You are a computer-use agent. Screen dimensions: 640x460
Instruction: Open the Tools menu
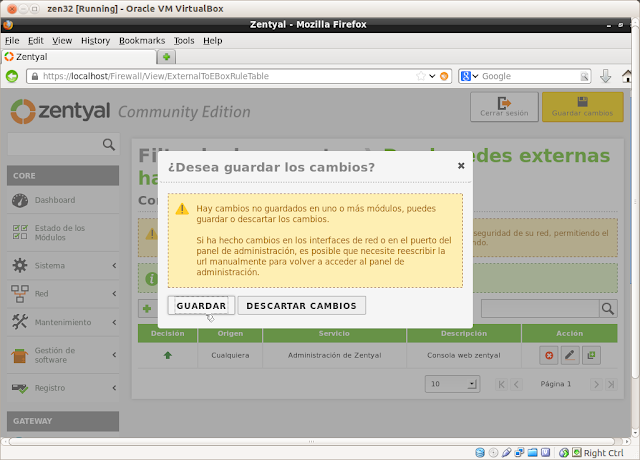tap(184, 41)
